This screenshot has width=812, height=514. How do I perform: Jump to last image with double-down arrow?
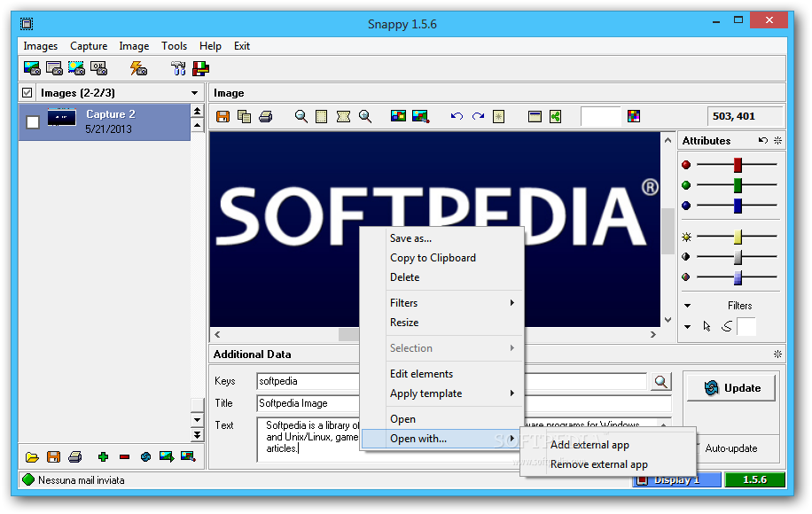click(x=197, y=435)
